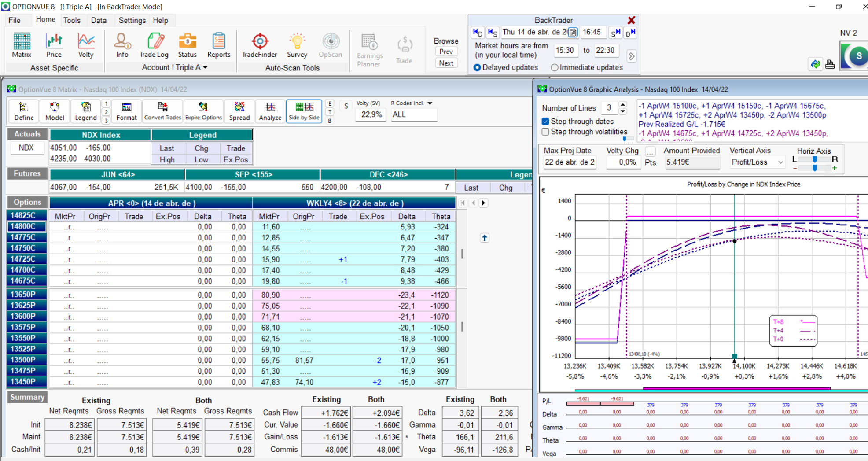Screen dimensions: 868x461
Task: Click Model in Matrix toolbar
Action: point(55,111)
